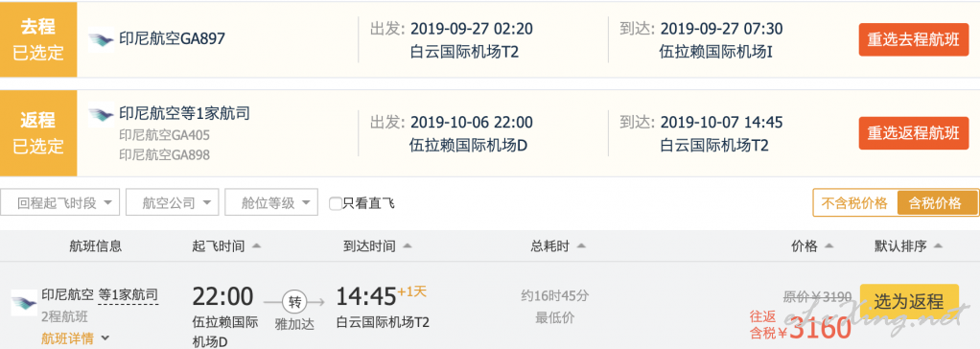980x349 pixels.
Task: Expand 航班详情 flight details
Action: (x=75, y=338)
